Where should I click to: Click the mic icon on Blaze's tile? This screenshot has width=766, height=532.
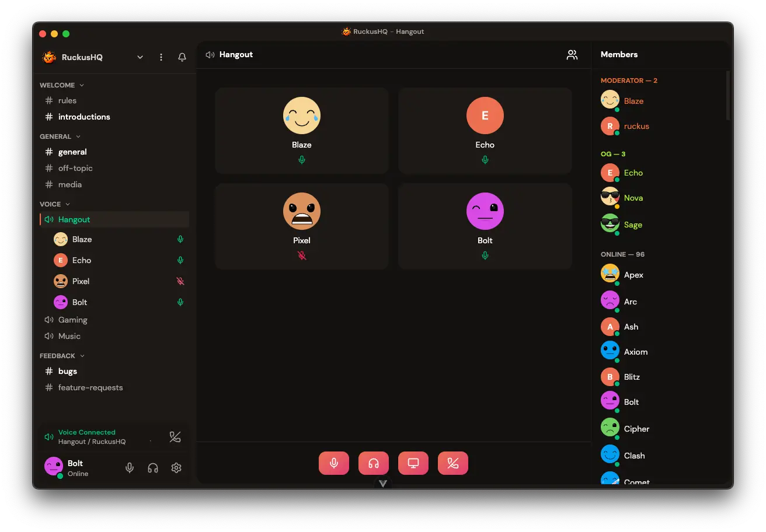click(302, 160)
